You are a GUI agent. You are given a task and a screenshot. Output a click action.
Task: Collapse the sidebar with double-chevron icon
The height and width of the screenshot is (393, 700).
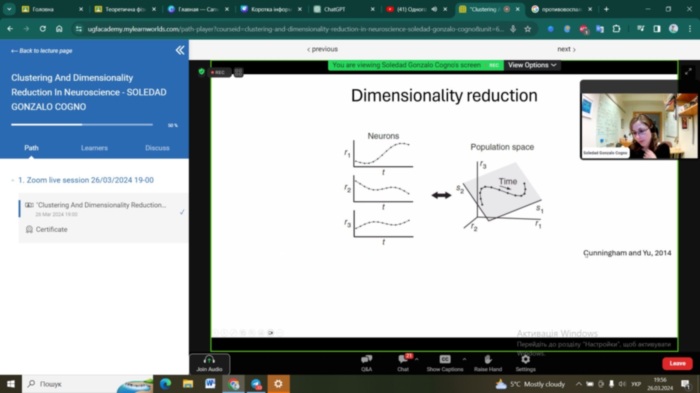[x=180, y=50]
